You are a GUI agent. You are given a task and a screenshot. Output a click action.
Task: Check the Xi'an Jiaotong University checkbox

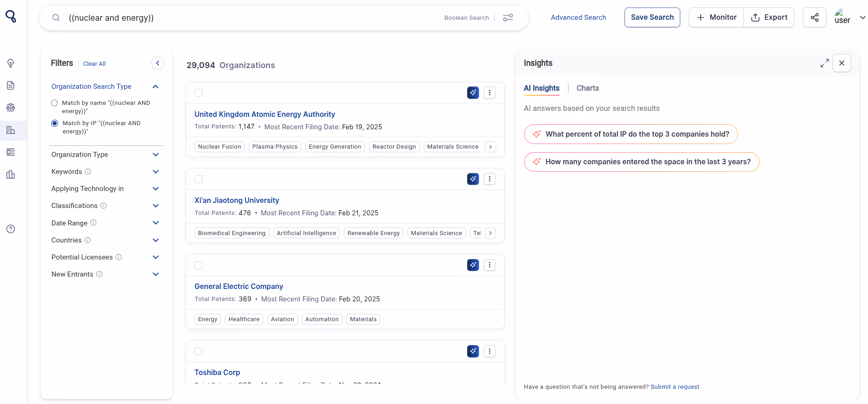(x=198, y=179)
